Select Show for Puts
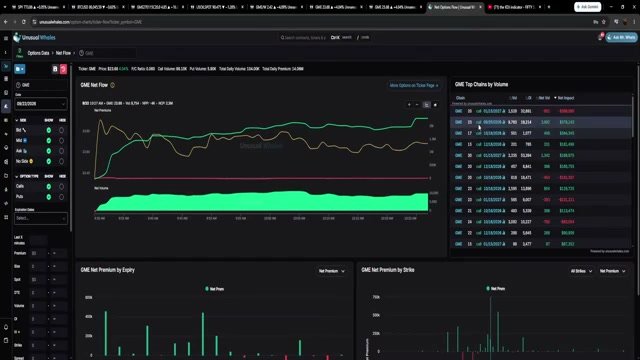Viewport: 640px width, 360px height. pos(49,197)
